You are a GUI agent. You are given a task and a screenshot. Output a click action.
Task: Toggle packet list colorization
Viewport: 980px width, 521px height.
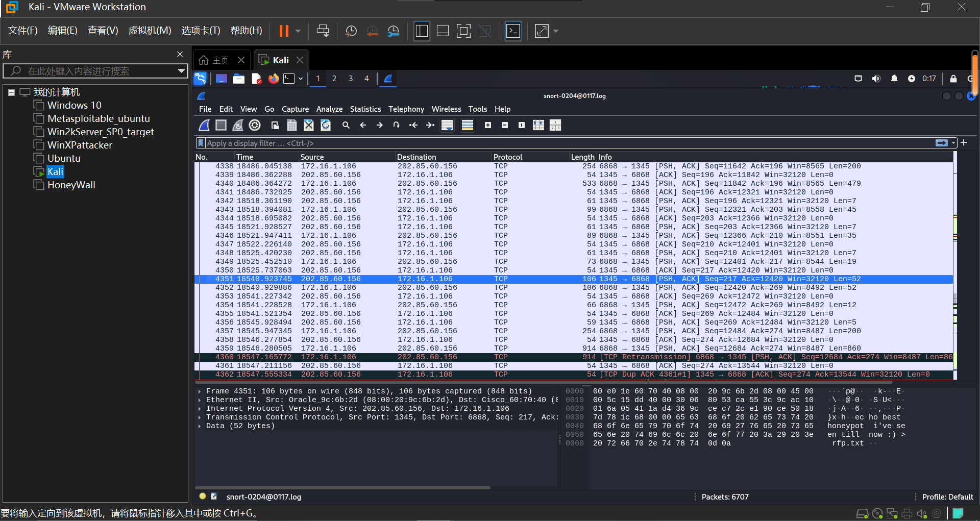pos(468,125)
